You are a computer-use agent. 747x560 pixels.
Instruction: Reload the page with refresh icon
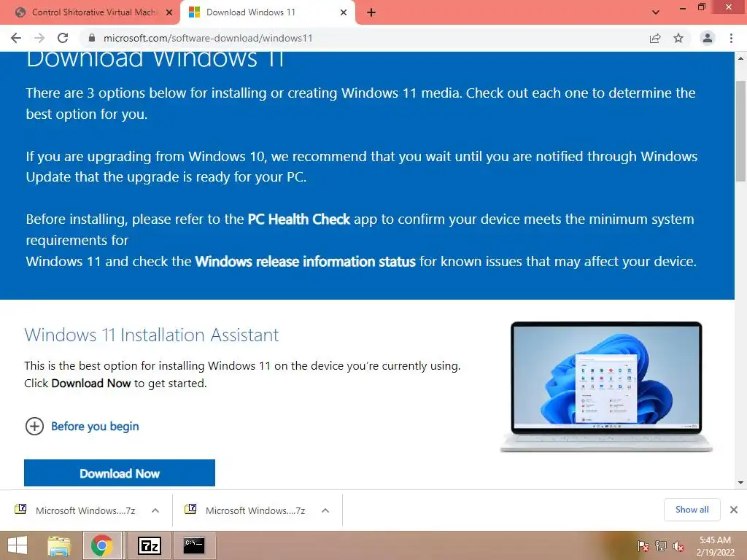tap(63, 38)
